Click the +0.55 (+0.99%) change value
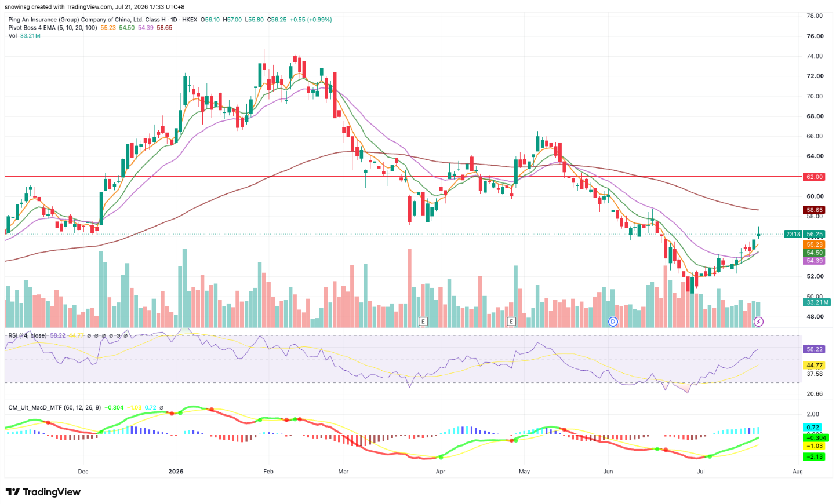 311,20
